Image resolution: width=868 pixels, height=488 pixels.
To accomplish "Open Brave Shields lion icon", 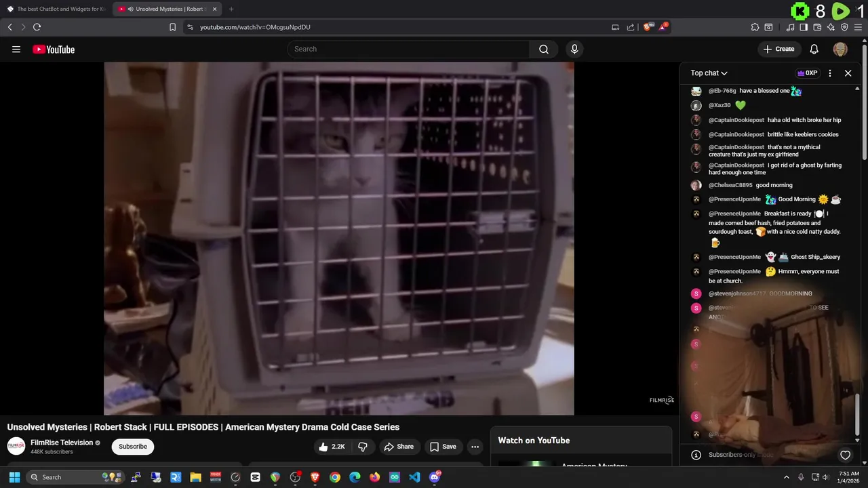I will coord(648,27).
